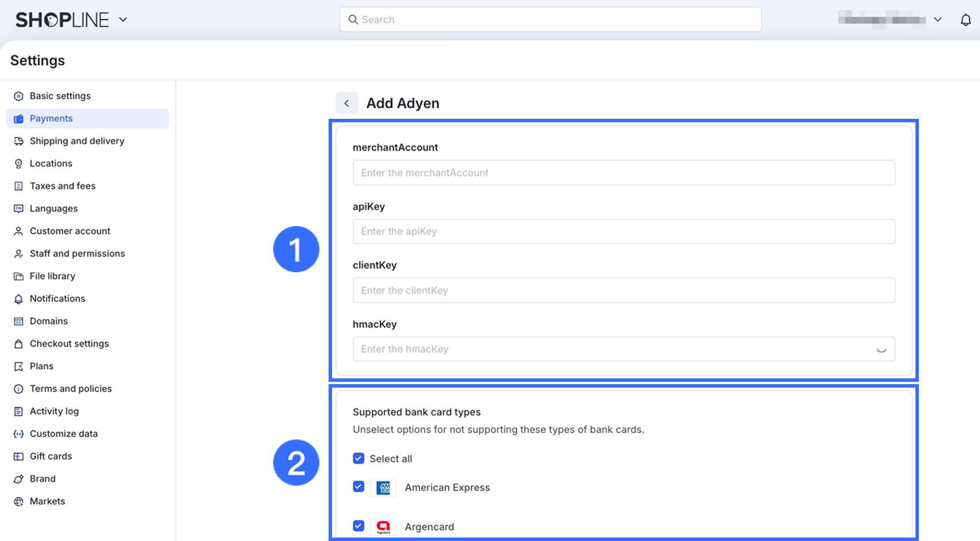The height and width of the screenshot is (541, 980).
Task: Open Staff and permissions settings
Action: [88, 253]
